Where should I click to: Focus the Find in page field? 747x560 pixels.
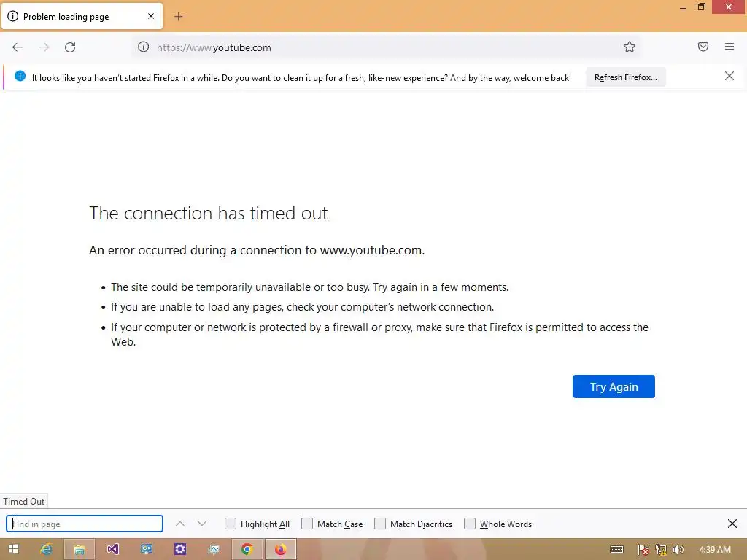click(x=85, y=524)
